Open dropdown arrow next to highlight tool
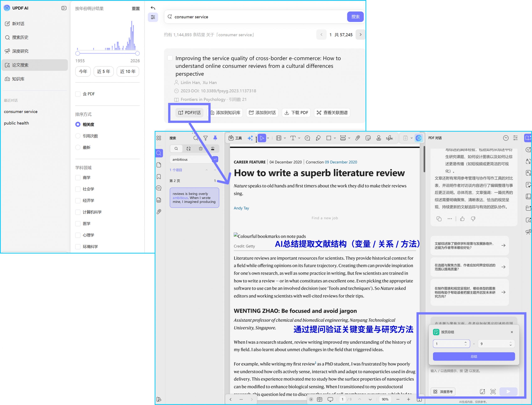The height and width of the screenshot is (405, 532). [285, 138]
